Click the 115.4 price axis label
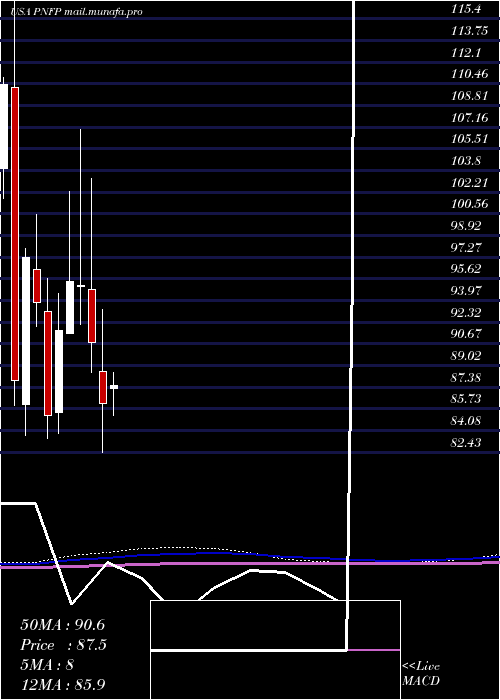Viewport: 500px width, 700px height. point(466,9)
